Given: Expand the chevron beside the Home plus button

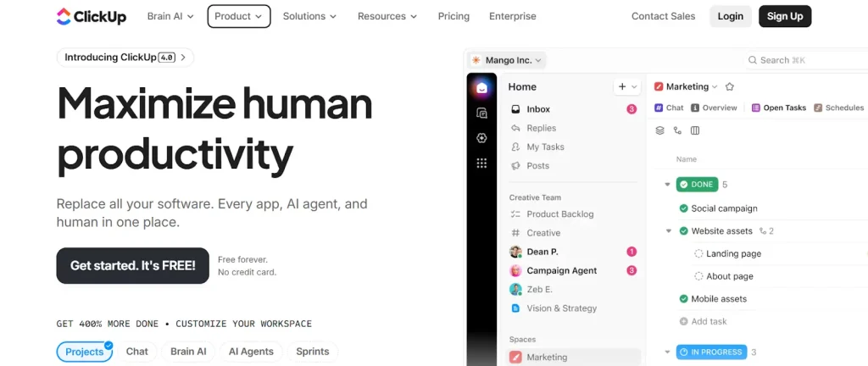Looking at the screenshot, I should click(x=634, y=86).
